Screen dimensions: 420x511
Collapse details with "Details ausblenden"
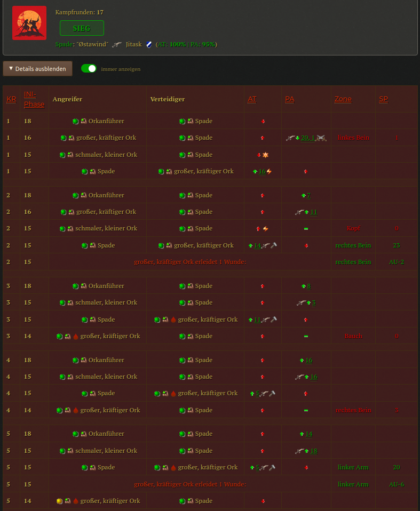pos(37,69)
